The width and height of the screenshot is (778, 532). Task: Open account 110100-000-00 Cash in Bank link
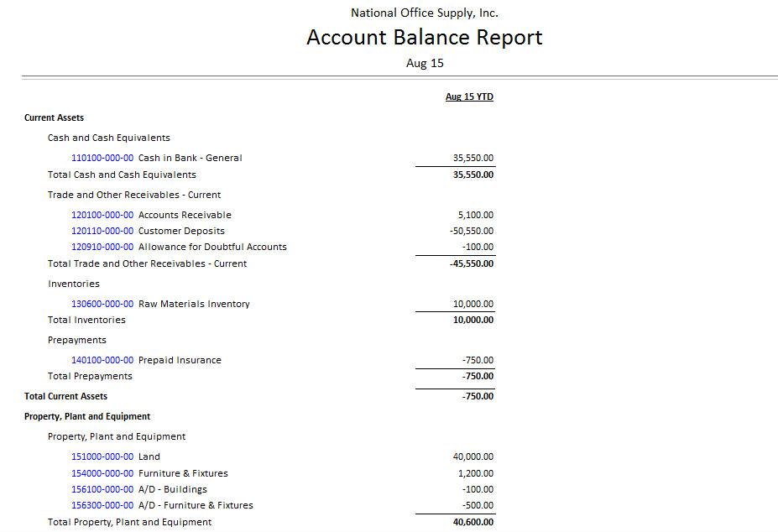pos(102,158)
